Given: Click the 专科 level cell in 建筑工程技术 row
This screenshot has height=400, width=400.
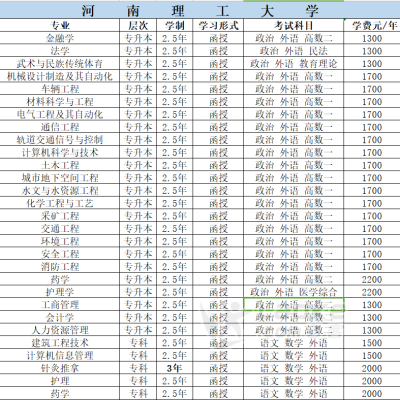Looking at the screenshot, I should (138, 343).
